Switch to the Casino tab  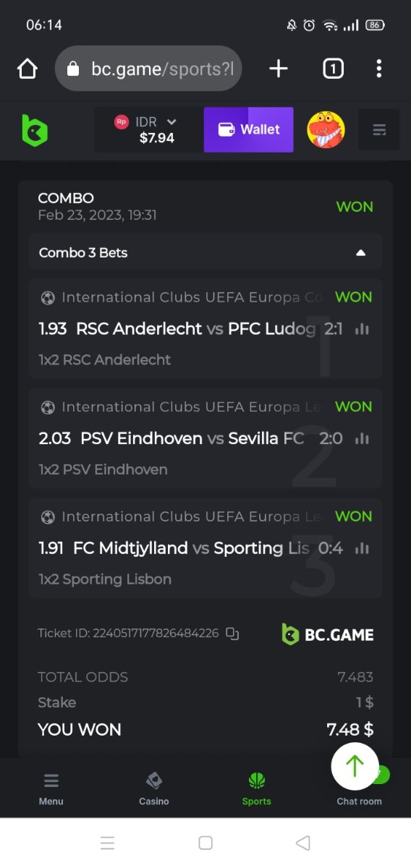[x=154, y=788]
